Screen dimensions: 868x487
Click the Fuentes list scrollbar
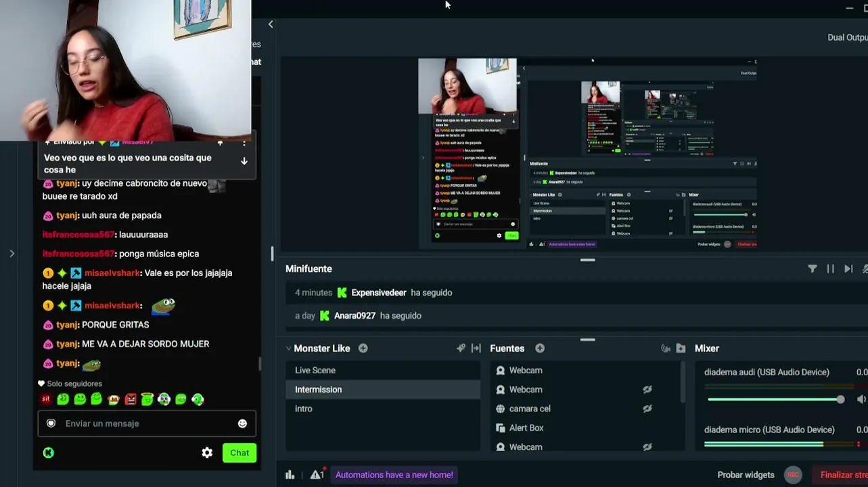[x=682, y=382]
